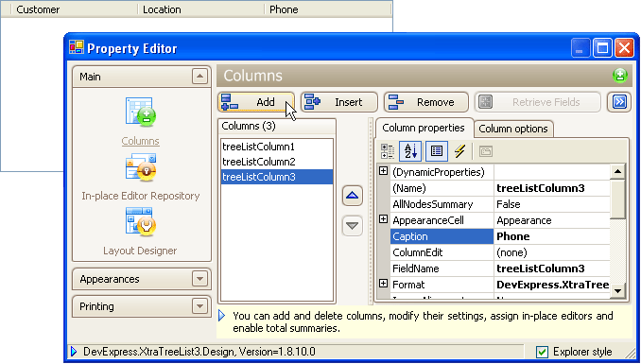Select the FieldName property
This screenshot has width=641, height=364.
point(442,269)
